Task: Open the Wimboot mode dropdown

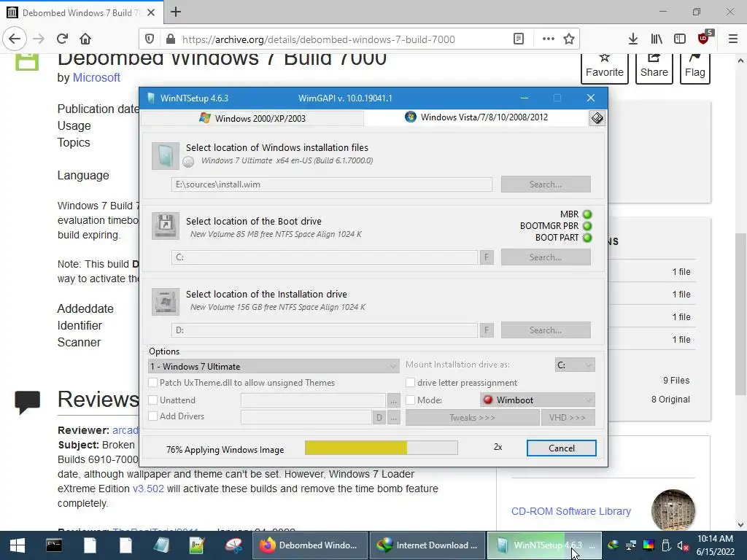Action: 538,400
